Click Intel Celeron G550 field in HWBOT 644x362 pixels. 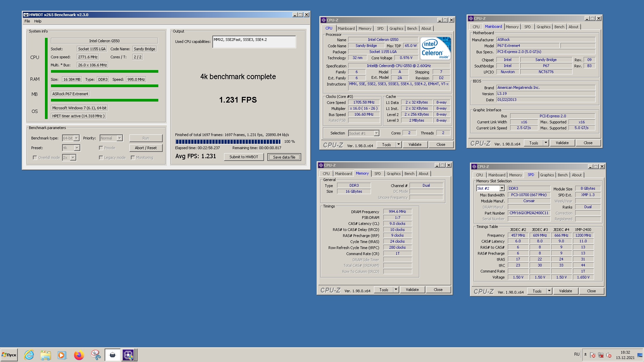[x=104, y=41]
